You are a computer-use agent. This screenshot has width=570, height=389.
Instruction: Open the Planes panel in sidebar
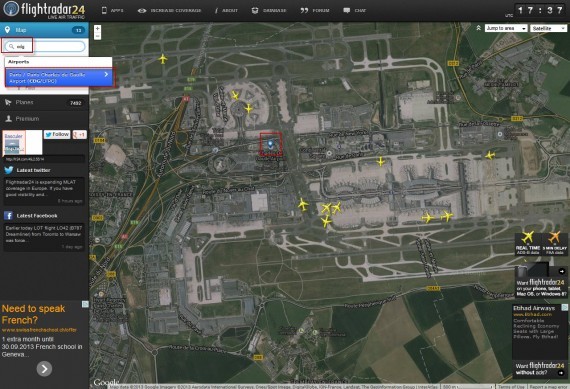pos(44,103)
